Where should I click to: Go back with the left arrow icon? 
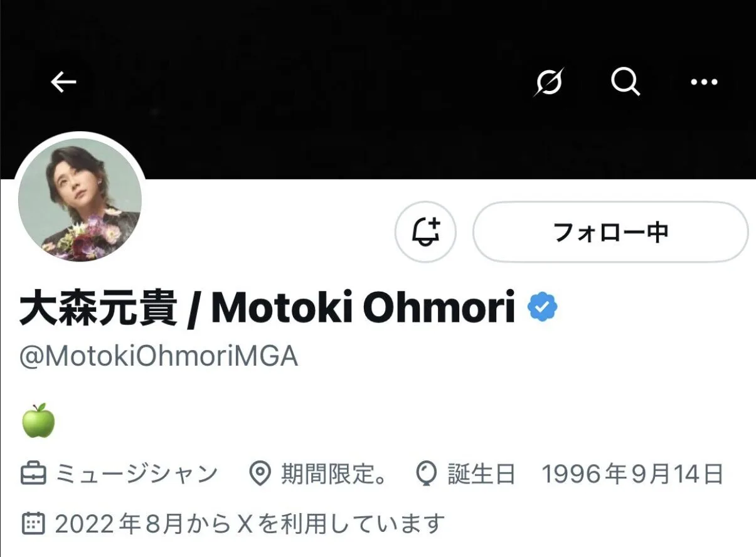pyautogui.click(x=63, y=81)
